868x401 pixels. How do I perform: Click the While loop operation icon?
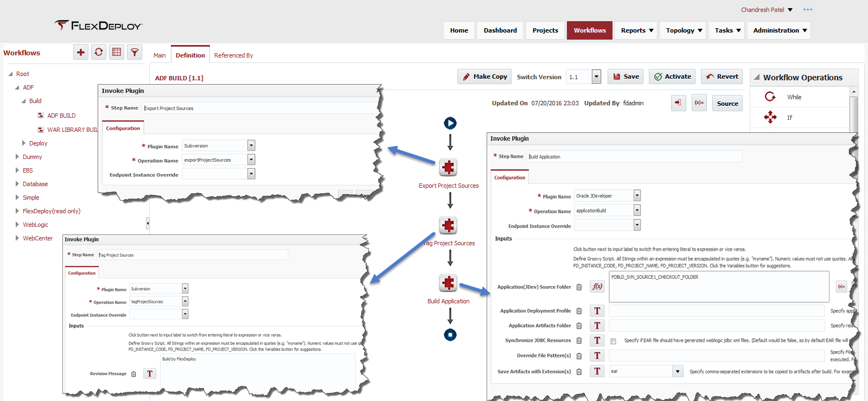[x=770, y=97]
